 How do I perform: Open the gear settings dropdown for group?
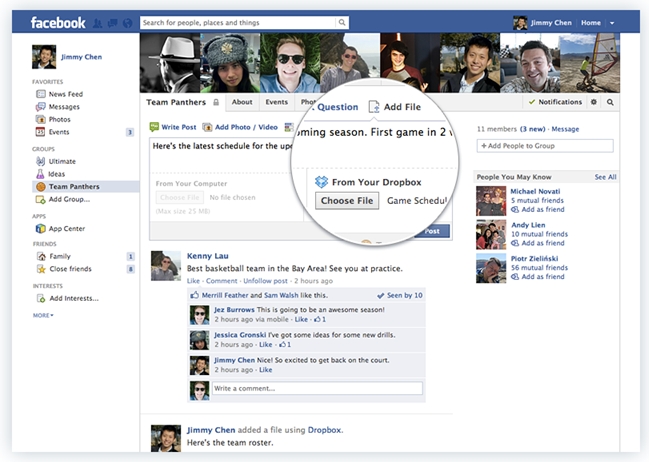[593, 102]
